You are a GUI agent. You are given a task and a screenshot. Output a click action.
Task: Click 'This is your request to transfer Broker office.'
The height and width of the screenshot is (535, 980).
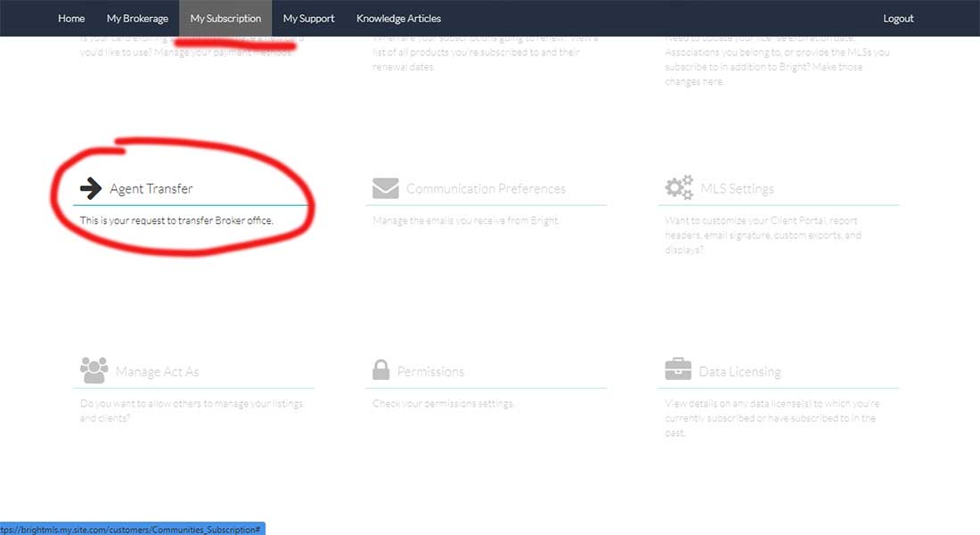point(176,220)
